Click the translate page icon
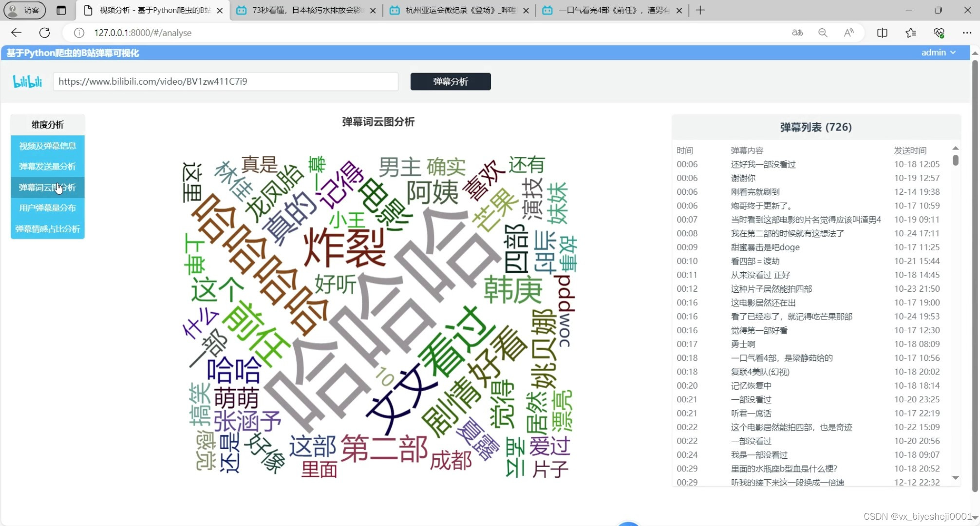 pyautogui.click(x=797, y=33)
